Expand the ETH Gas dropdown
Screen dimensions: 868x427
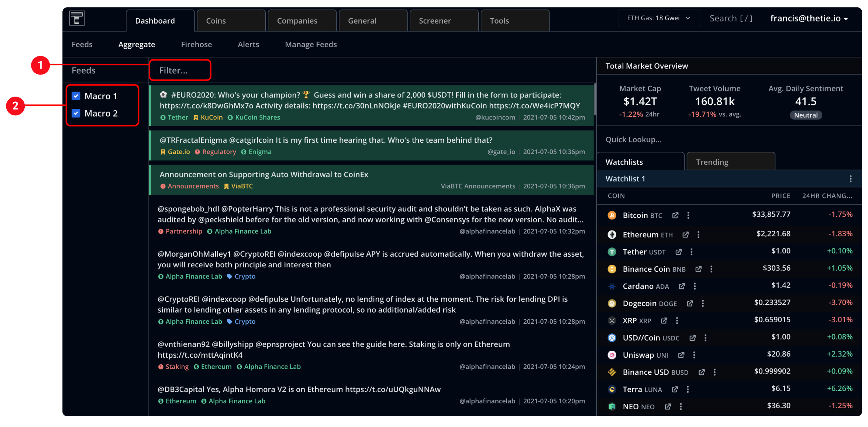point(659,18)
